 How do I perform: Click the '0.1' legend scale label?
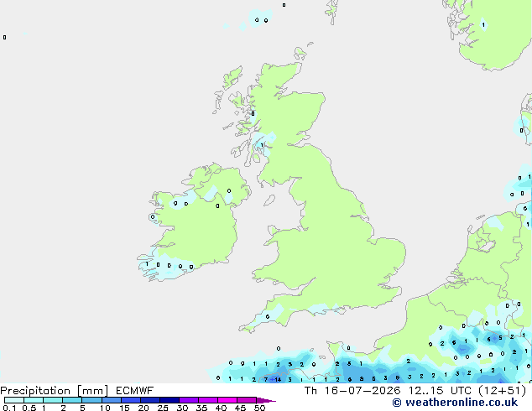pyautogui.click(x=9, y=408)
